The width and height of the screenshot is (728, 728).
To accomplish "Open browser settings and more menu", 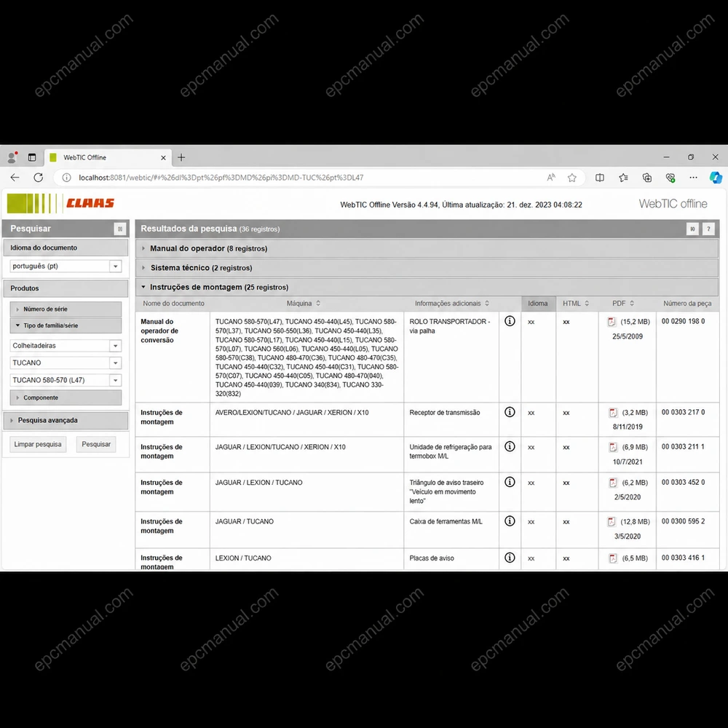I will (693, 178).
